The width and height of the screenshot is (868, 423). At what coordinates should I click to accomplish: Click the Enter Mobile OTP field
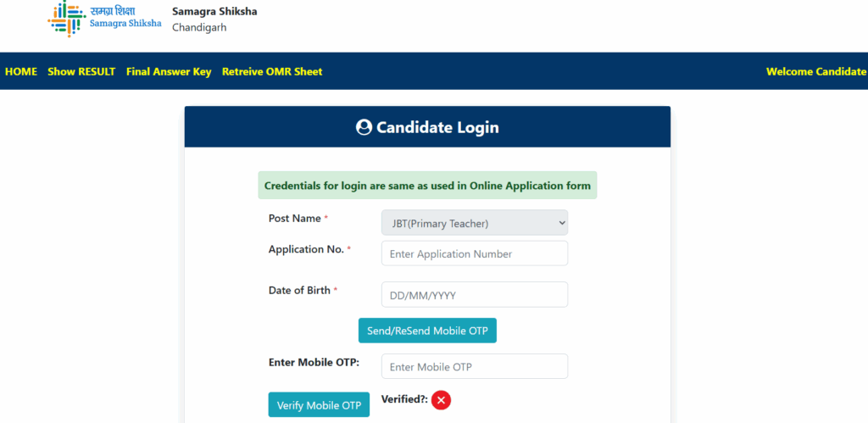pyautogui.click(x=475, y=366)
